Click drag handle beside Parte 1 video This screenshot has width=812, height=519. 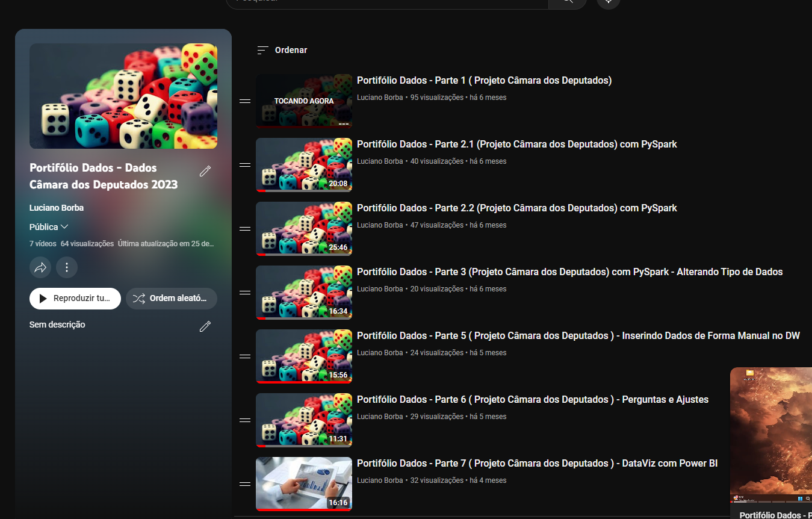tap(245, 101)
